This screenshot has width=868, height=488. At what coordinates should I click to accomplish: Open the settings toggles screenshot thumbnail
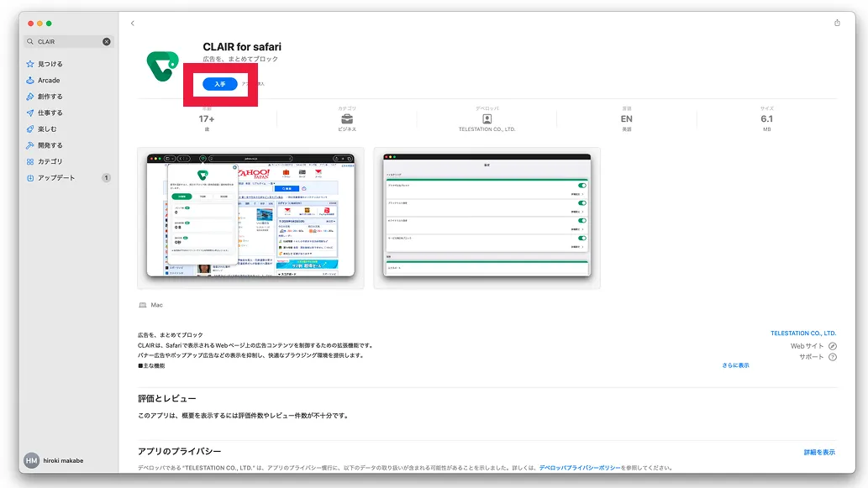coord(487,218)
